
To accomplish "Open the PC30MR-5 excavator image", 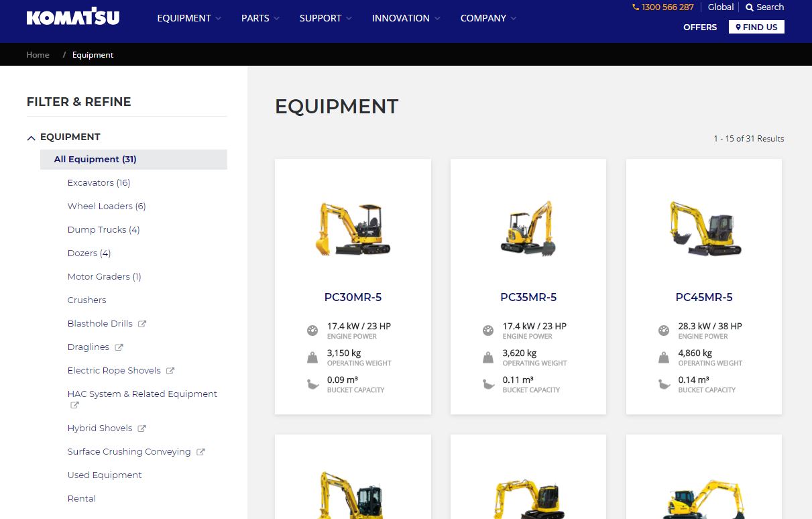I will [x=353, y=229].
